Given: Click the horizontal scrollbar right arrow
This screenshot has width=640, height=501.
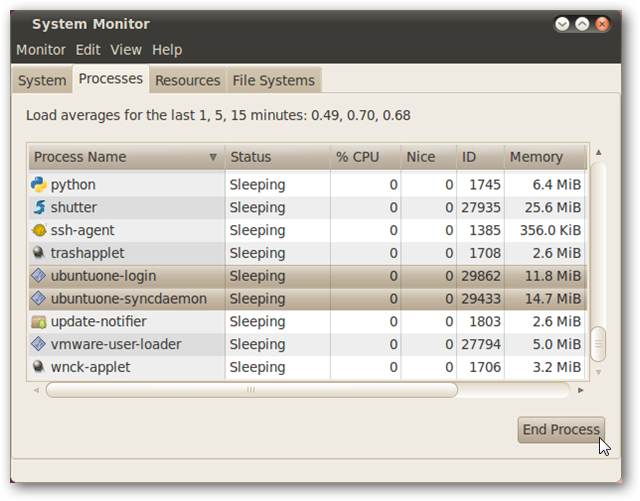Looking at the screenshot, I should coord(580,390).
